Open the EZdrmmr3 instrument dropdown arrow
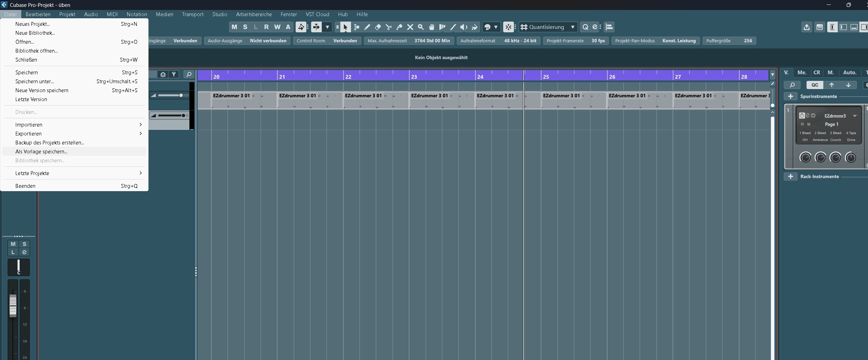This screenshot has height=360, width=868. point(855,116)
